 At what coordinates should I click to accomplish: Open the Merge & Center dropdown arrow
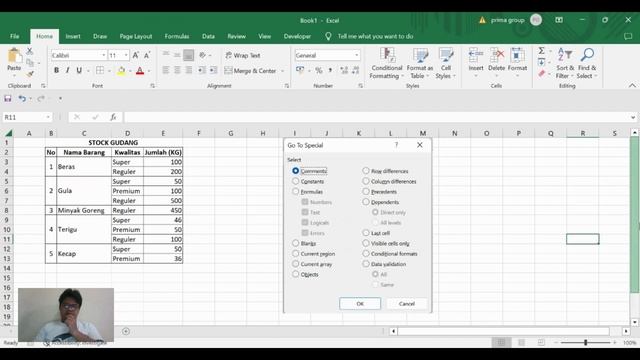[282, 71]
